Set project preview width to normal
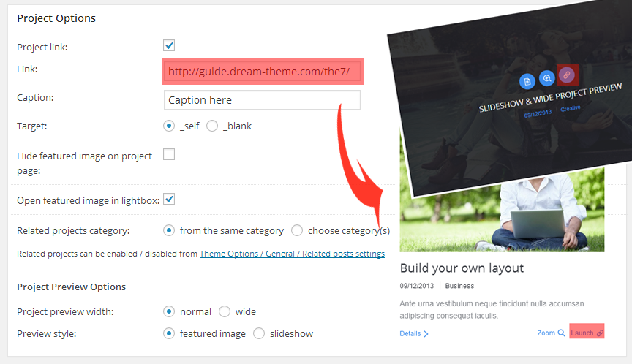The width and height of the screenshot is (632, 364). pyautogui.click(x=170, y=311)
